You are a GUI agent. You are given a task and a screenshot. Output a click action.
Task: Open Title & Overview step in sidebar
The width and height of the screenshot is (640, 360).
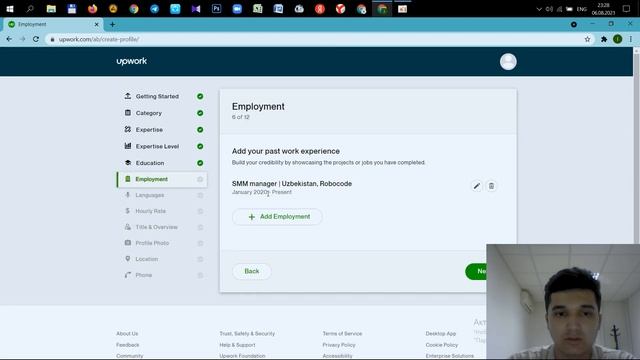point(156,227)
